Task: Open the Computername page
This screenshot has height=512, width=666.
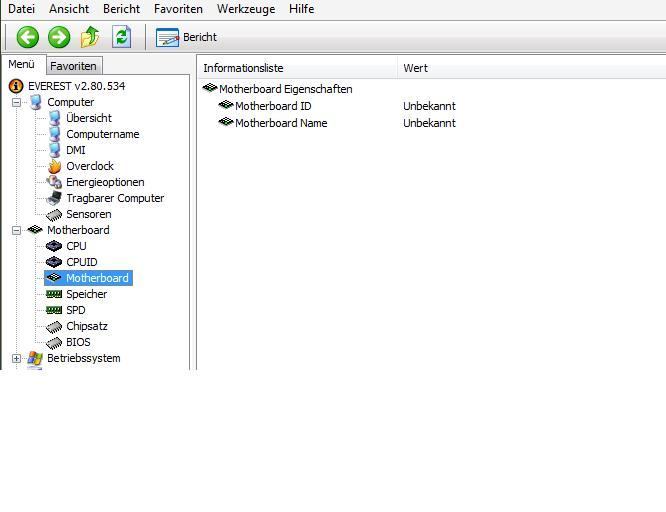Action: point(103,134)
